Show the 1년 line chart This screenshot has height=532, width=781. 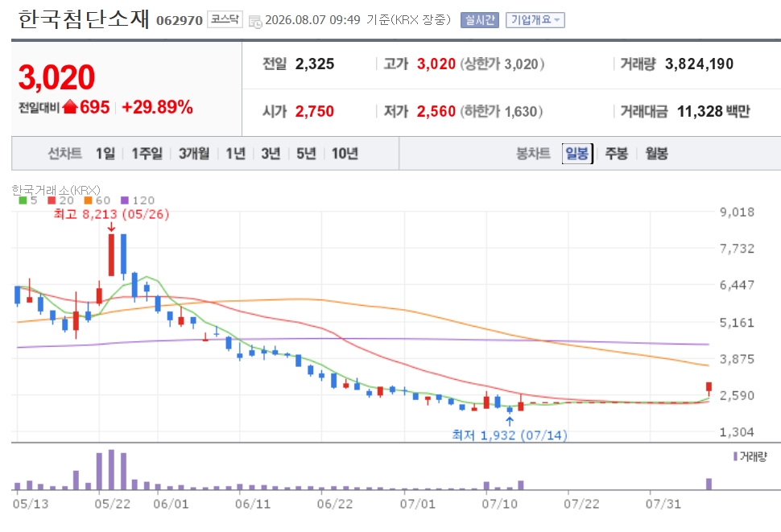[236, 153]
